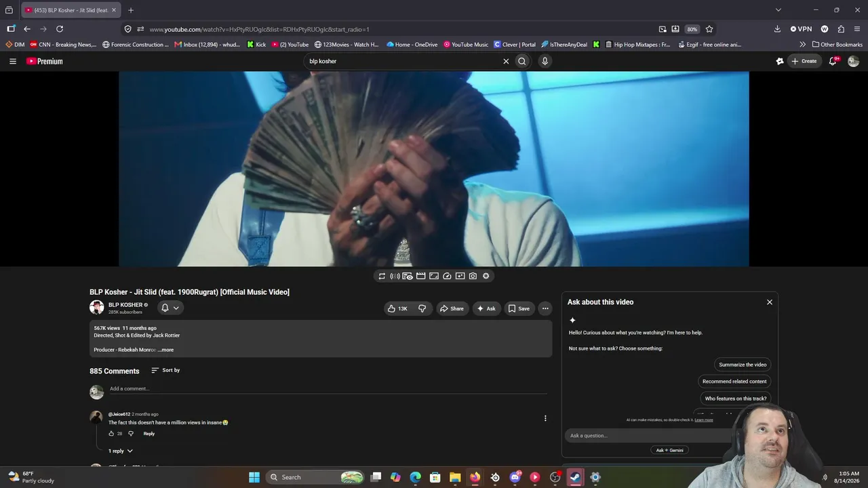Open the account avatar menu
Viewport: 868px width, 488px height.
(x=853, y=61)
